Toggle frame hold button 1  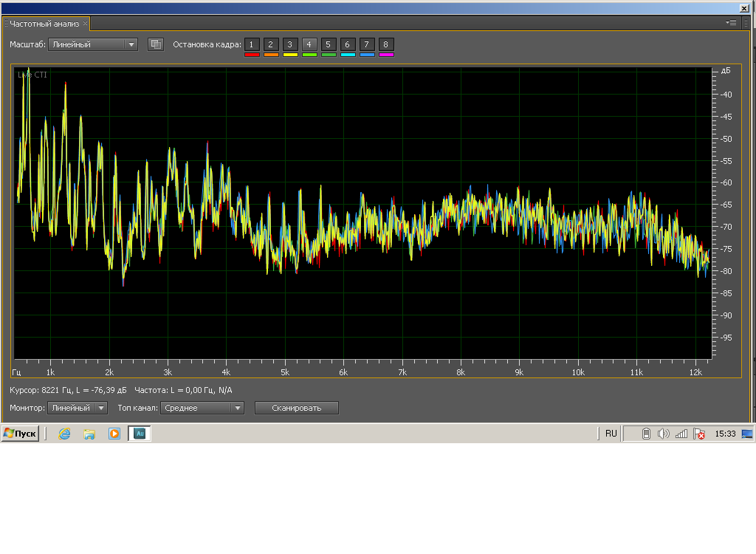point(252,44)
